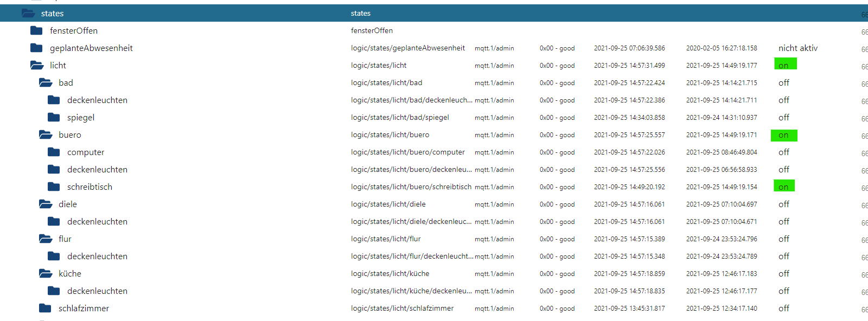This screenshot has width=868, height=321.
Task: Click timestamp '2021-09-25 07:06:39.586'
Action: (629, 48)
